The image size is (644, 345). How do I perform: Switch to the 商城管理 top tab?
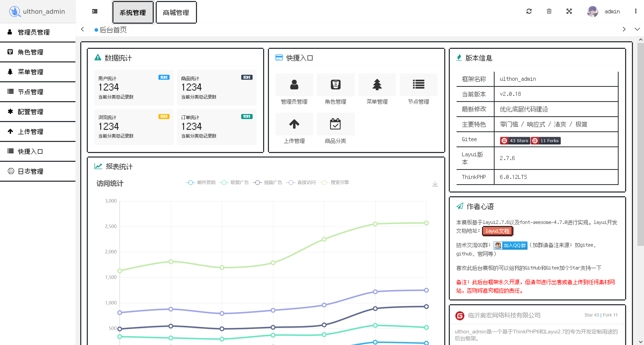coord(176,13)
